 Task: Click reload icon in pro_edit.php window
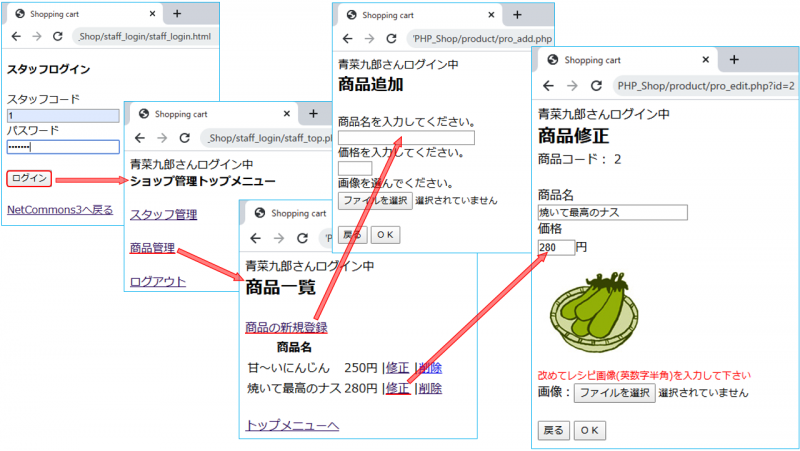coord(596,86)
